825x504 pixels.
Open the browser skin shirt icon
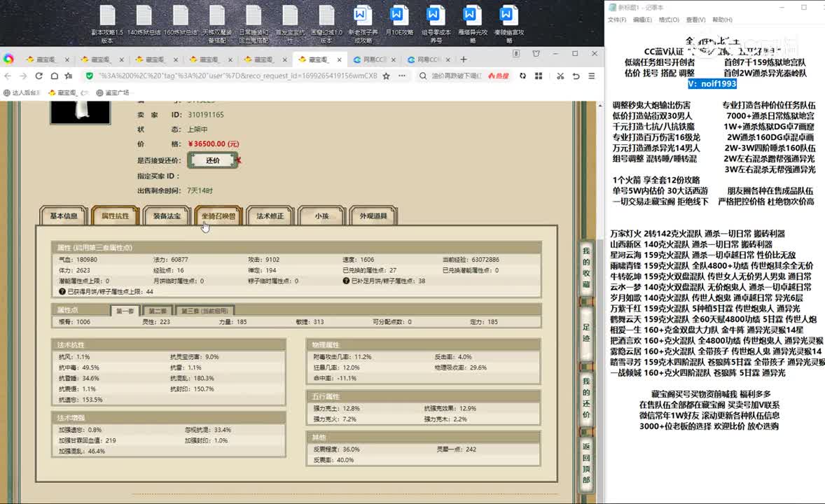[536, 54]
